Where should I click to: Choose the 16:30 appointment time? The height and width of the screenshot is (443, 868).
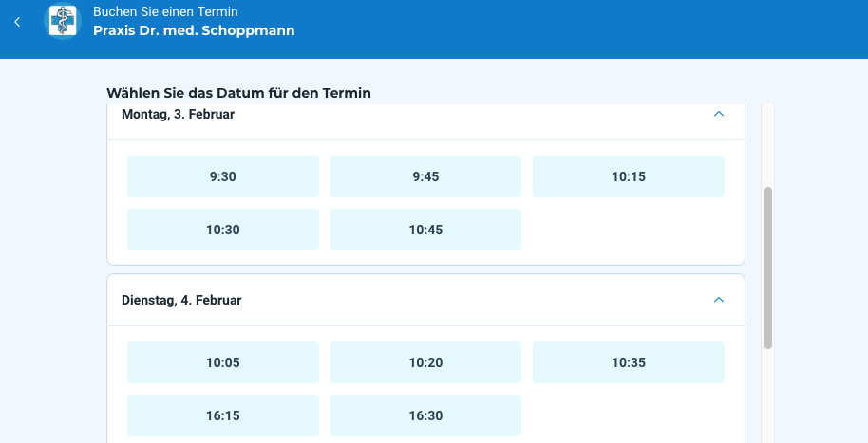[425, 415]
